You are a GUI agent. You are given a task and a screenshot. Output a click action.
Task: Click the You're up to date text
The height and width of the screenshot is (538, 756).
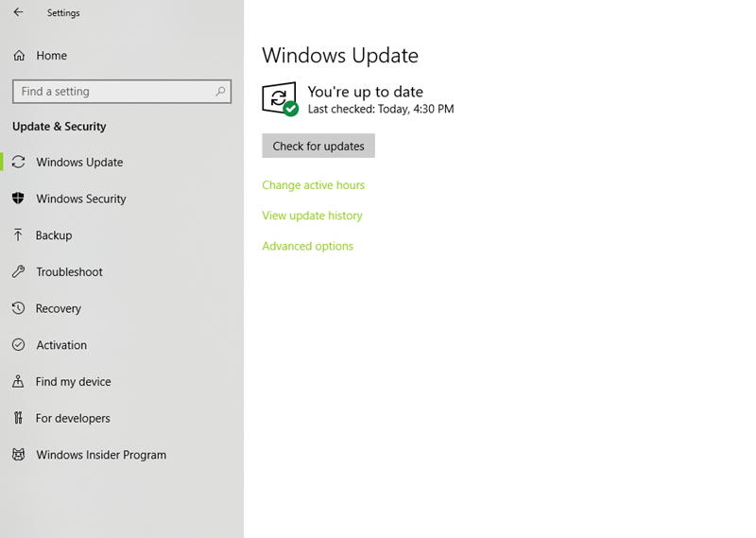point(366,92)
